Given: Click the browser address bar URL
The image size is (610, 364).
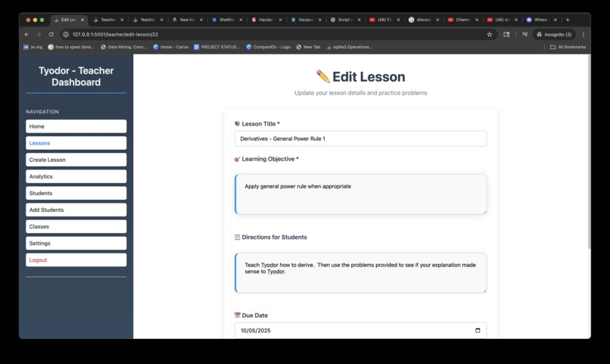Looking at the screenshot, I should tap(115, 34).
